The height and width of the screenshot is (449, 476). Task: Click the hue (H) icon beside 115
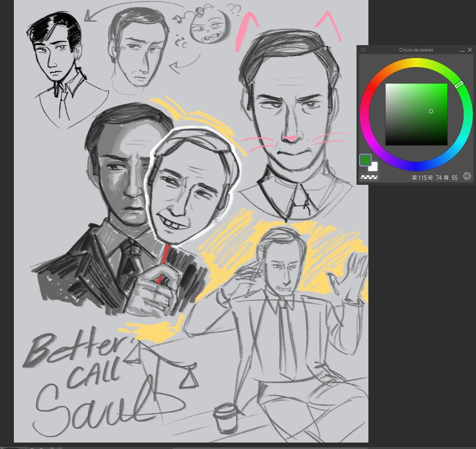click(x=415, y=177)
